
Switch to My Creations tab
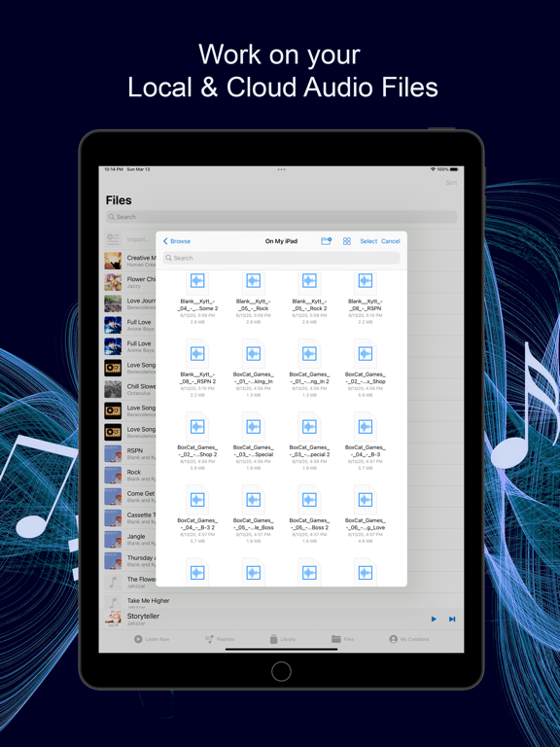[x=409, y=639]
